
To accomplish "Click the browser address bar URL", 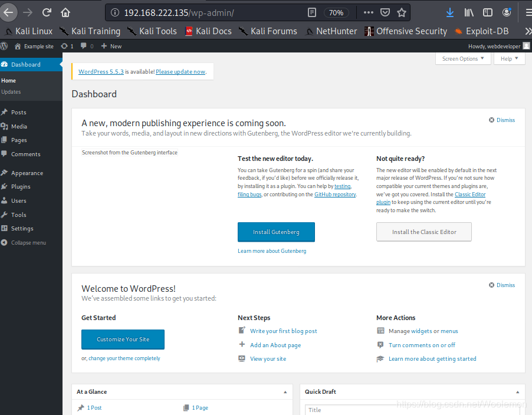I will click(179, 13).
